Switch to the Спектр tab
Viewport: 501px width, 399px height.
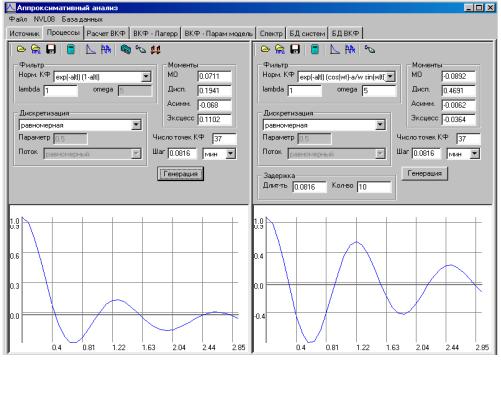coord(271,34)
